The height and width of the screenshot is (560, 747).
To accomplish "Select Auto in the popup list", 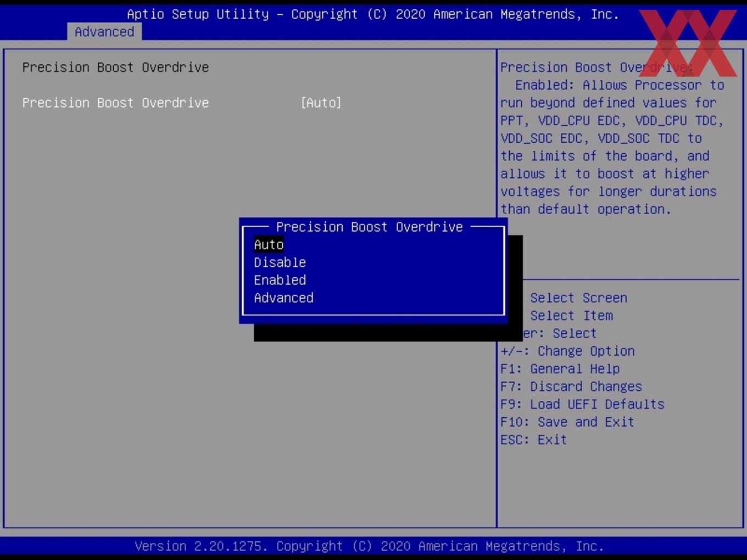I will point(269,245).
